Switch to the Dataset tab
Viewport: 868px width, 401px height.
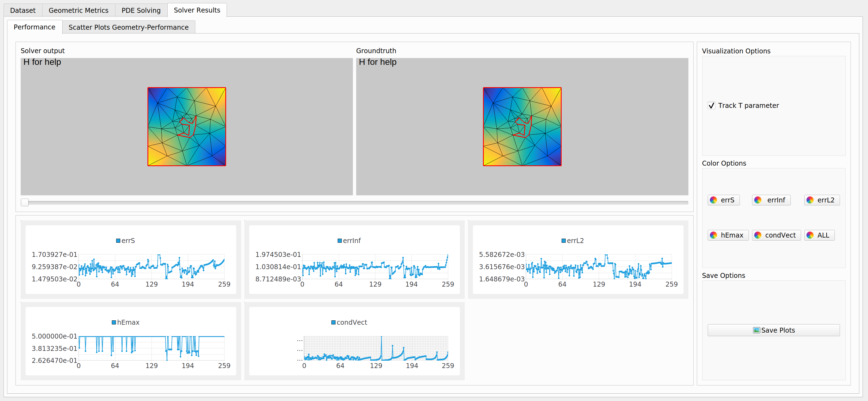point(23,10)
